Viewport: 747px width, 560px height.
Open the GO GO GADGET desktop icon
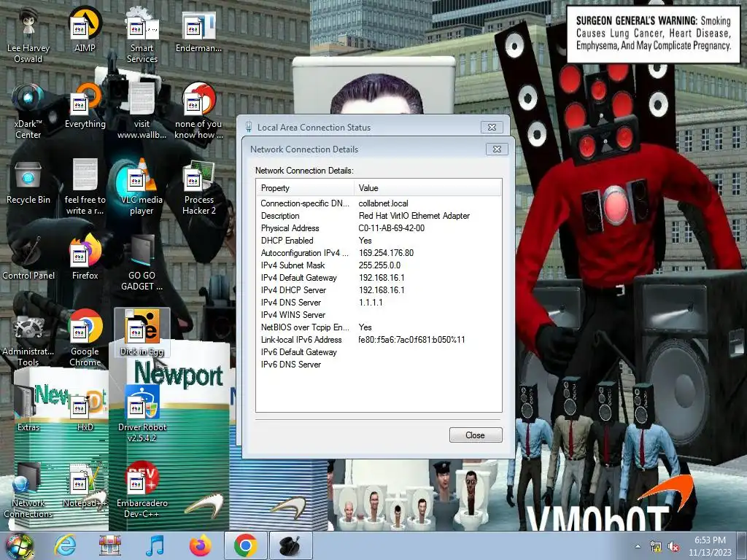coord(142,262)
